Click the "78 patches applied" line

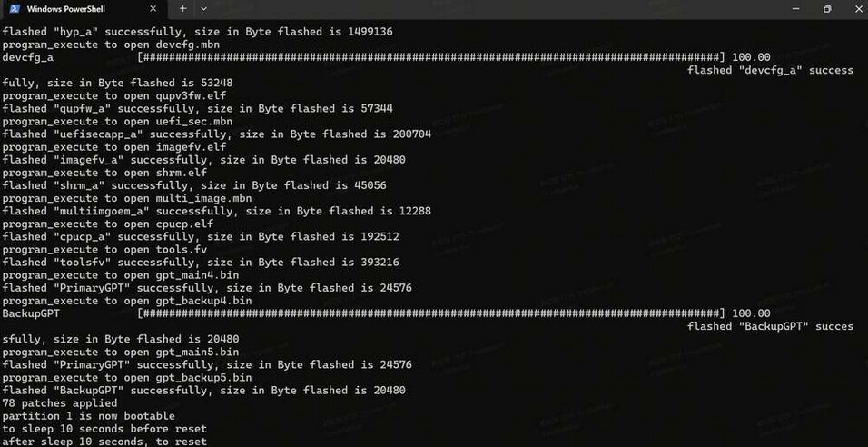coord(60,402)
